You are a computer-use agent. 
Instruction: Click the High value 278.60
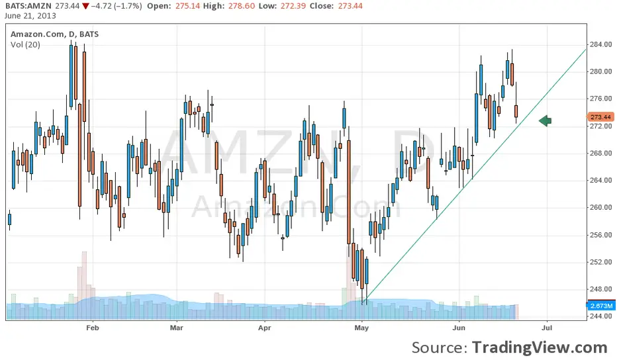point(242,6)
